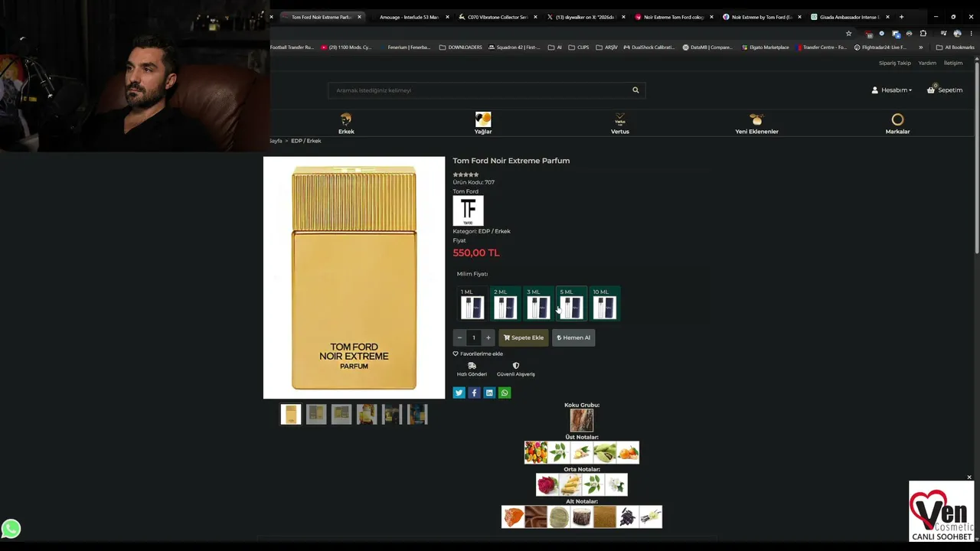Open the browser profile avatar

pyautogui.click(x=957, y=34)
